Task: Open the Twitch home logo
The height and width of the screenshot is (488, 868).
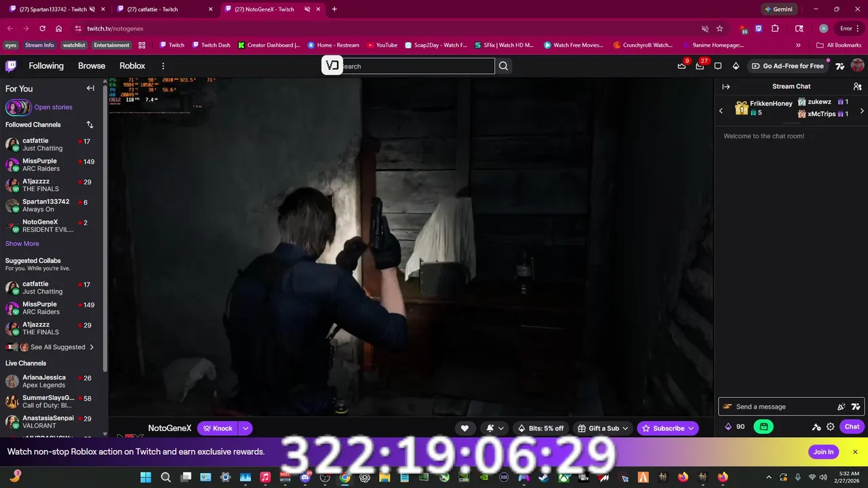Action: 11,66
